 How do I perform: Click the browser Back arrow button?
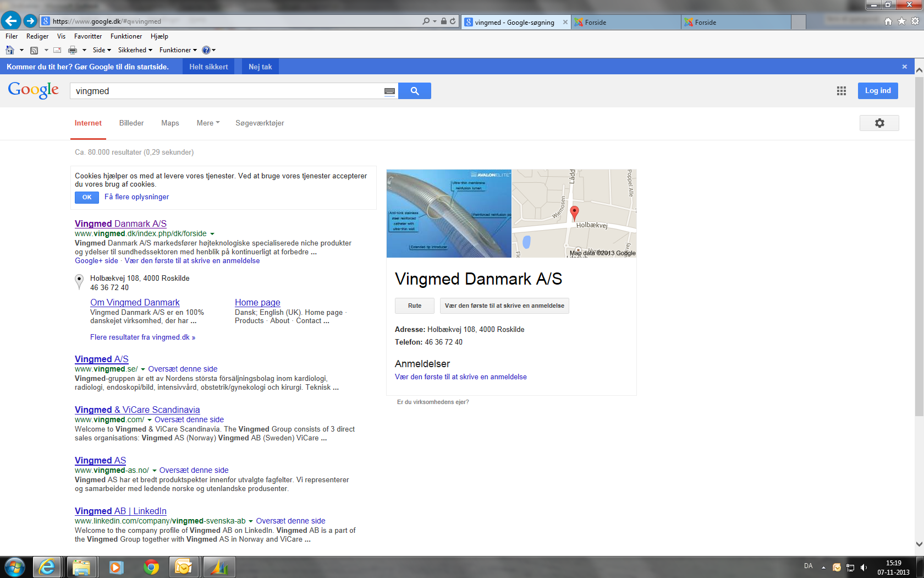click(10, 21)
